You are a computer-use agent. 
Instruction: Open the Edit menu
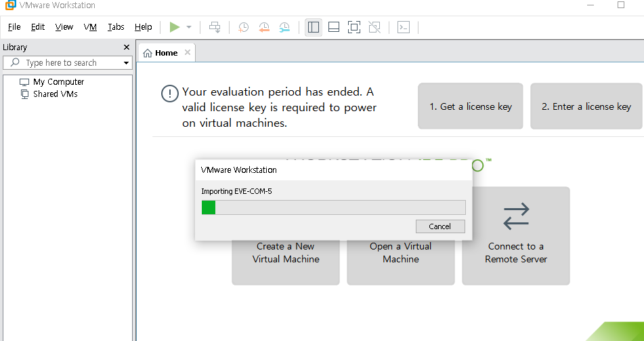pos(38,27)
